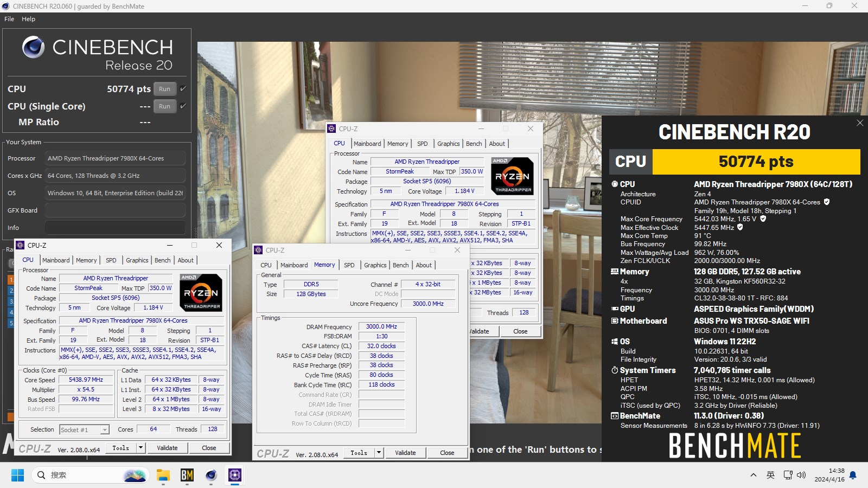The height and width of the screenshot is (488, 868).
Task: Click the title bar icon of the top CPU-Z window
Action: (331, 129)
